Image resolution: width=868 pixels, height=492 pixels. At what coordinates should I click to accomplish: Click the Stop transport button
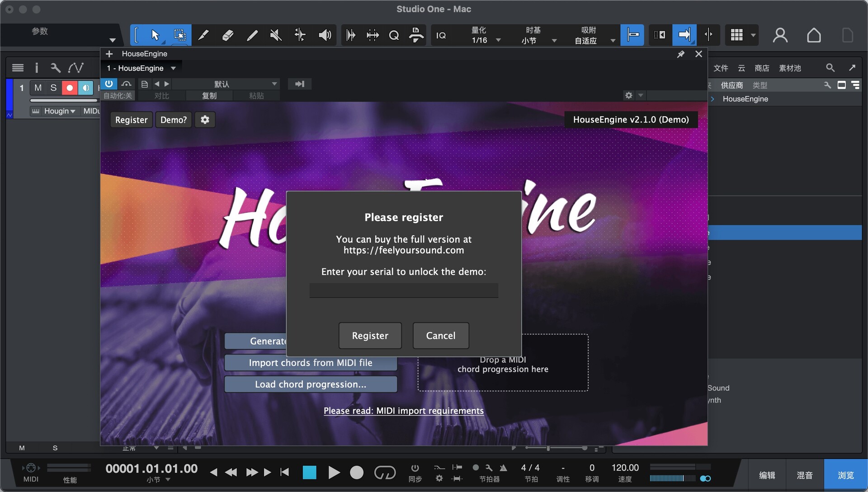(309, 473)
